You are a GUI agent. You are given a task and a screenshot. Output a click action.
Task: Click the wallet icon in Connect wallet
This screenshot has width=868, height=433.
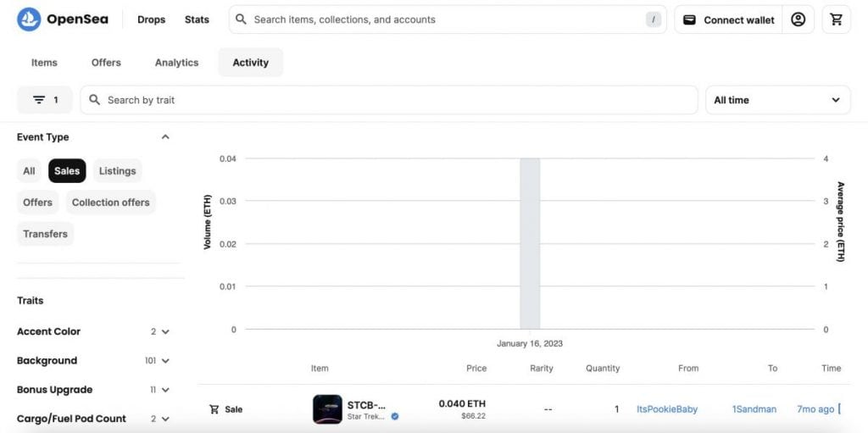pos(690,19)
